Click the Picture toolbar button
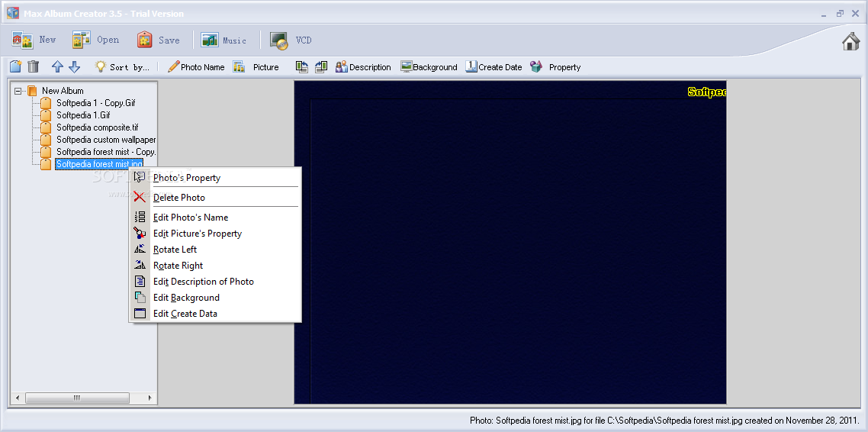This screenshot has height=432, width=868. point(256,67)
